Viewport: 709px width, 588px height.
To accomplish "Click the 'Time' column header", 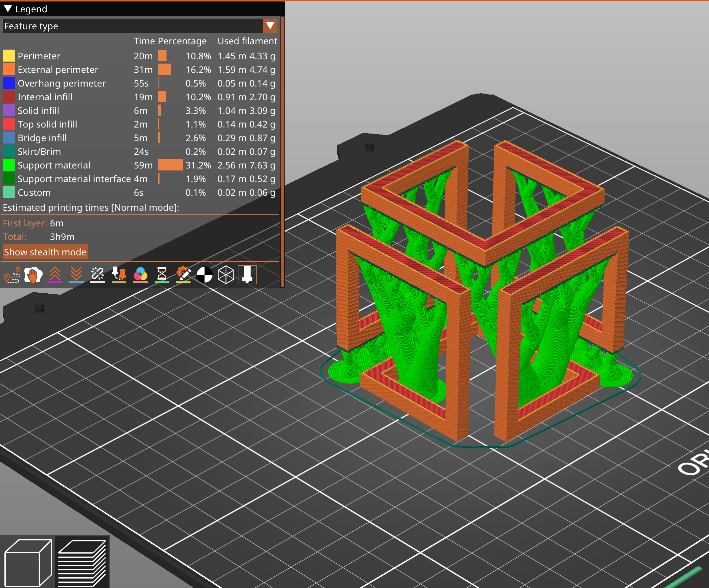I will pyautogui.click(x=144, y=41).
